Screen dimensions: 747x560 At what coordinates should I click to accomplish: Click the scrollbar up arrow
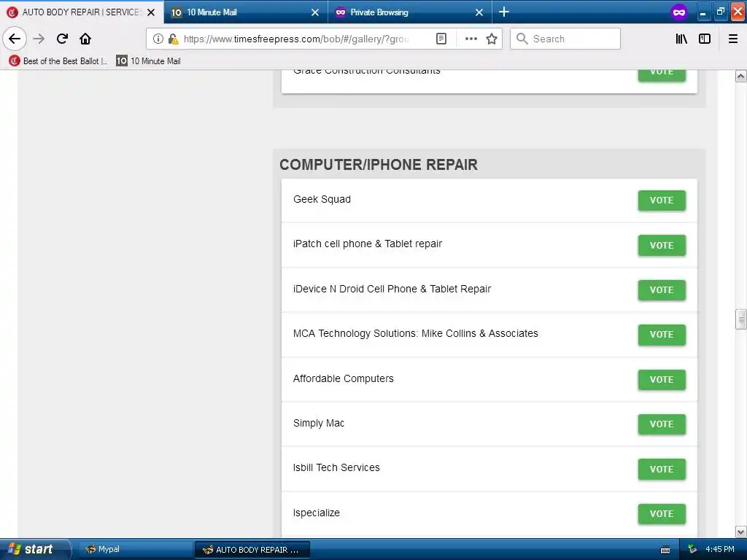[740, 76]
